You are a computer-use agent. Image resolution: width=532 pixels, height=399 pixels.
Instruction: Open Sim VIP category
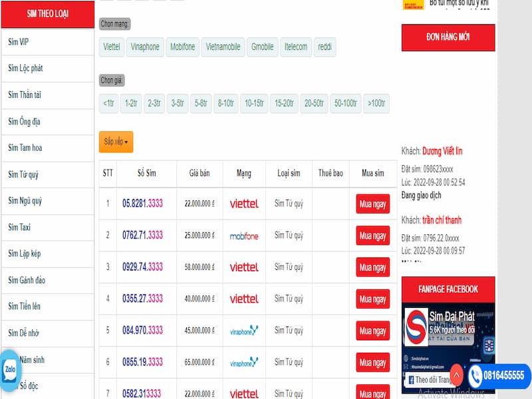pyautogui.click(x=47, y=42)
